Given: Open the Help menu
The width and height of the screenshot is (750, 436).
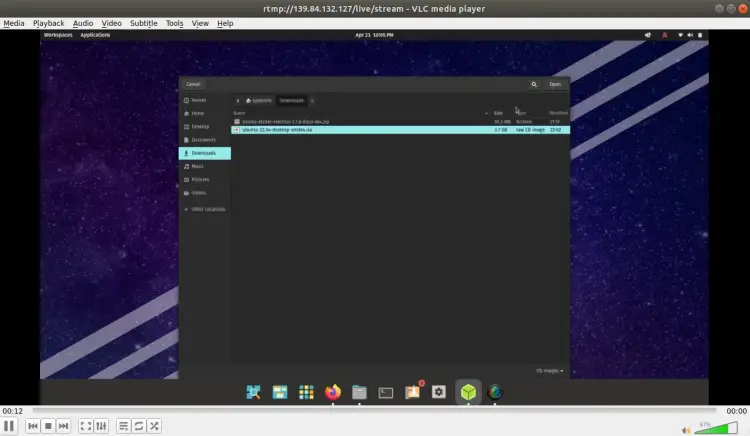Looking at the screenshot, I should pos(225,23).
